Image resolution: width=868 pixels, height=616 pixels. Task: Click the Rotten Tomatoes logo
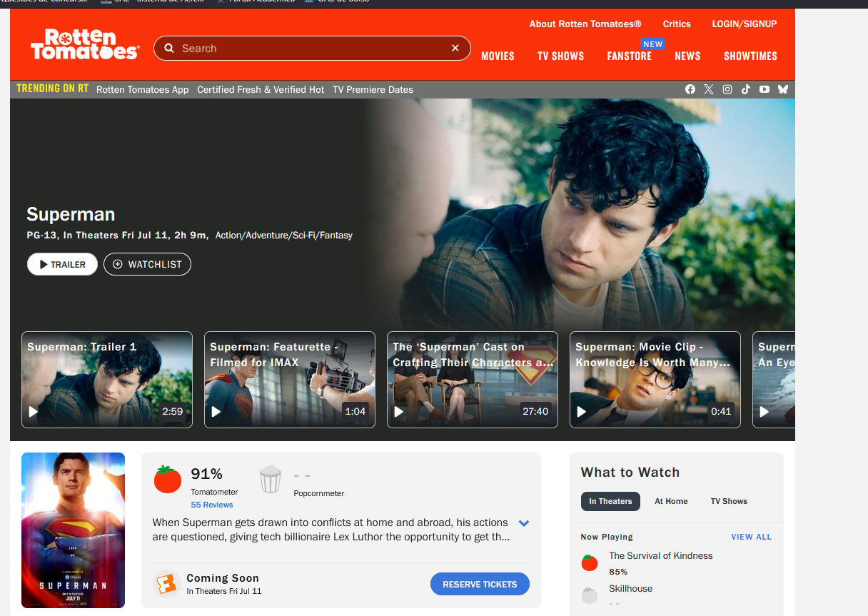tap(84, 44)
